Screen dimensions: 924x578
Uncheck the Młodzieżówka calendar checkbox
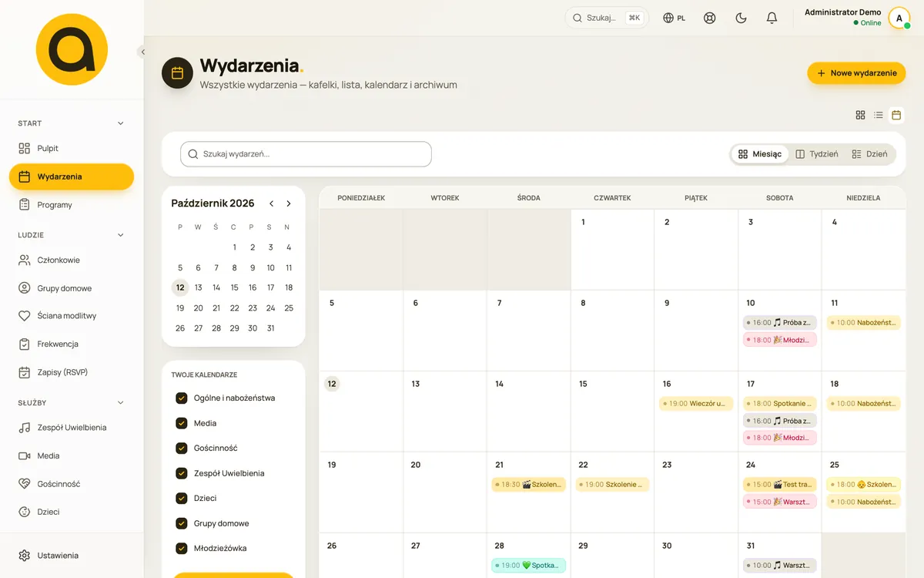coord(182,548)
